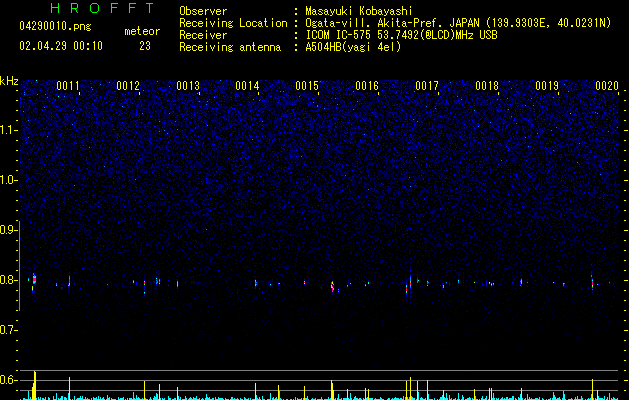Click the 0.9 kHz axis label
The image size is (629, 400).
[x=9, y=230]
